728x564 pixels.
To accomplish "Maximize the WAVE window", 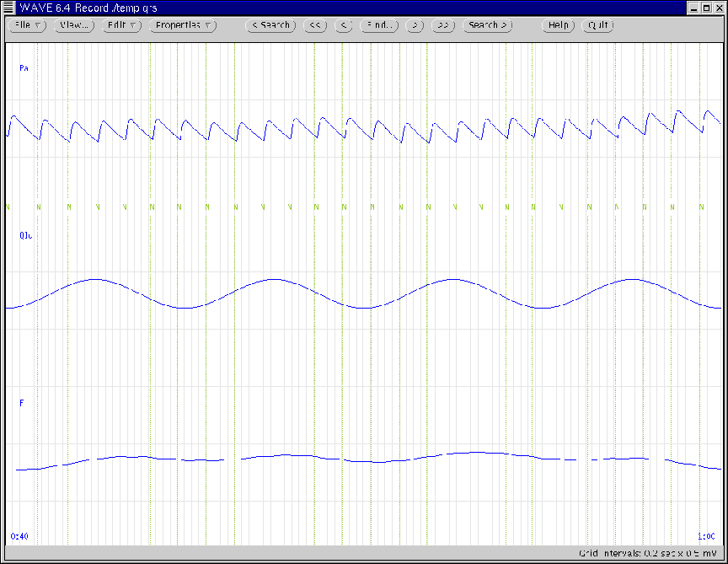I will 706,7.
